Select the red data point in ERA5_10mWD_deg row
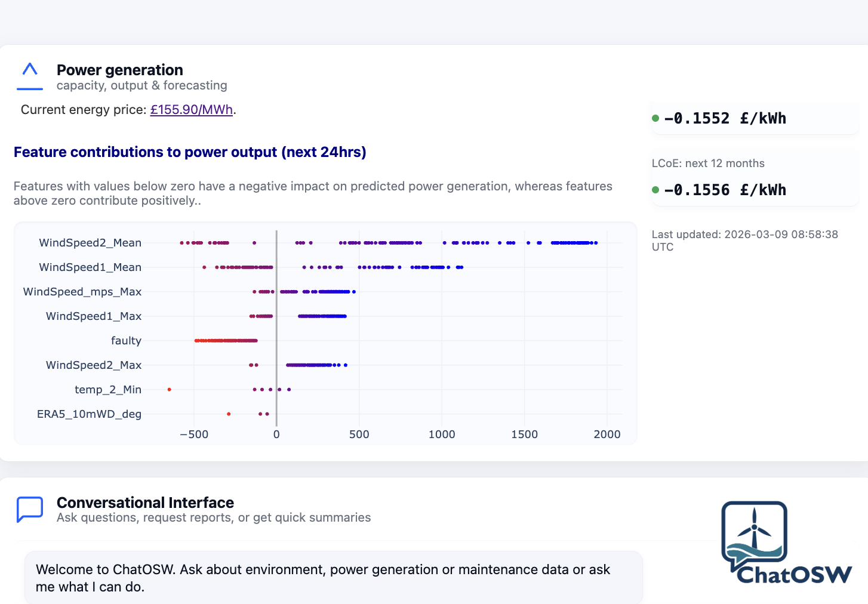 (229, 414)
